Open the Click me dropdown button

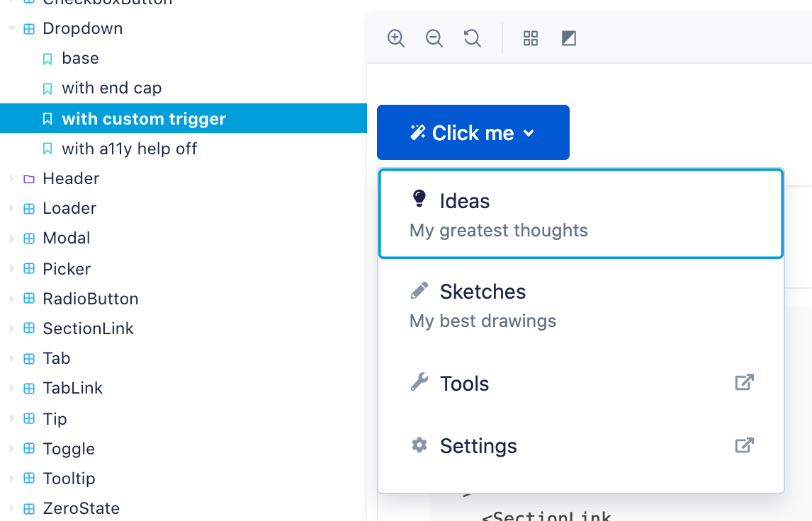(473, 132)
